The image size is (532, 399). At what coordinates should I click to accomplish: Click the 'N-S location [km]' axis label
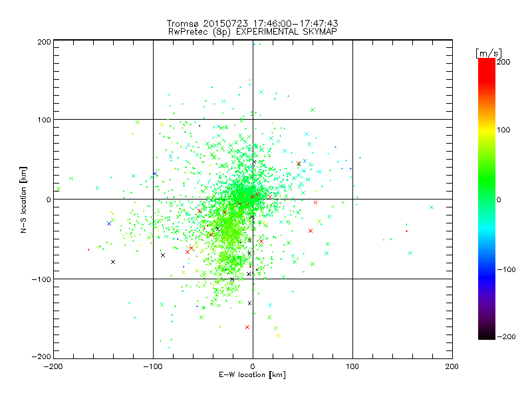23,200
